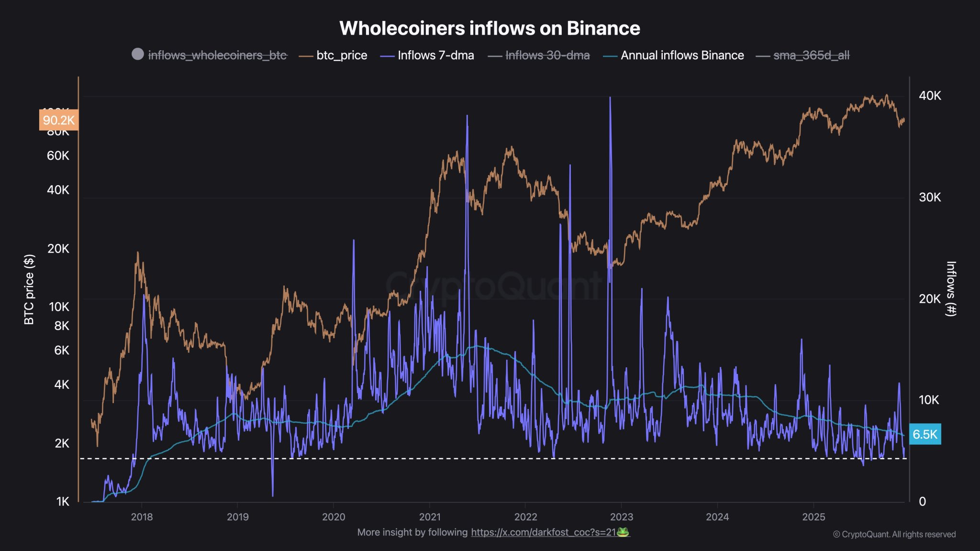Turn off the Annual inflows Binance series
The image size is (980, 551).
[682, 55]
